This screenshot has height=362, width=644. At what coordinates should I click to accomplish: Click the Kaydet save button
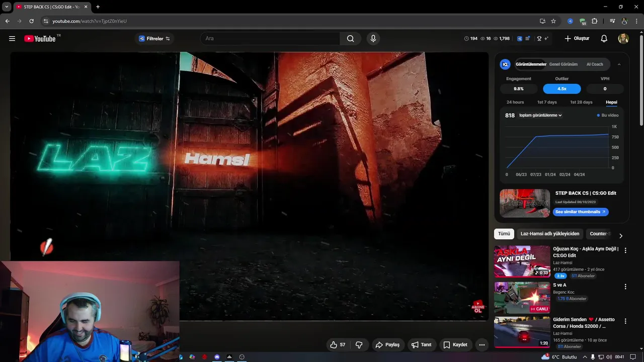pyautogui.click(x=455, y=345)
